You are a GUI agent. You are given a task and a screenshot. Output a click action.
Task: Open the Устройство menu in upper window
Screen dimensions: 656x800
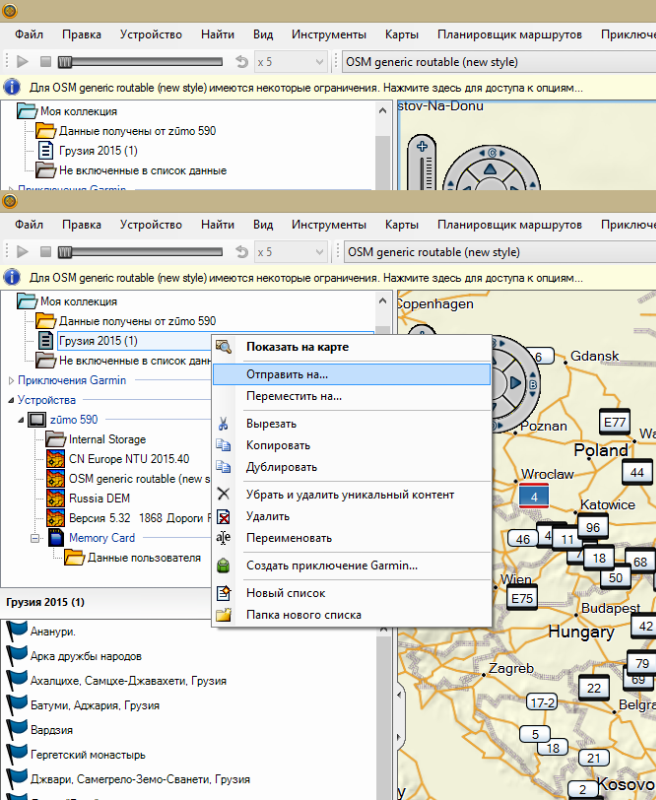click(x=150, y=34)
